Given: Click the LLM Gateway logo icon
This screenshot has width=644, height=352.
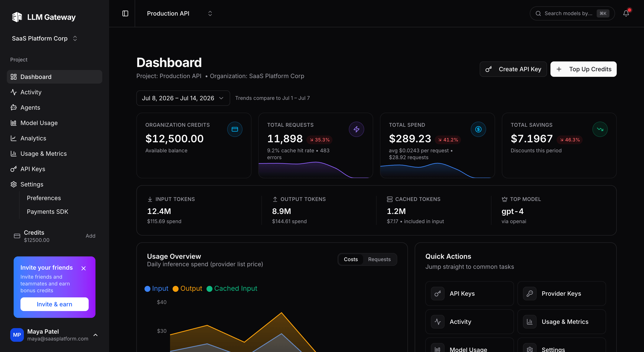Looking at the screenshot, I should click(x=17, y=17).
